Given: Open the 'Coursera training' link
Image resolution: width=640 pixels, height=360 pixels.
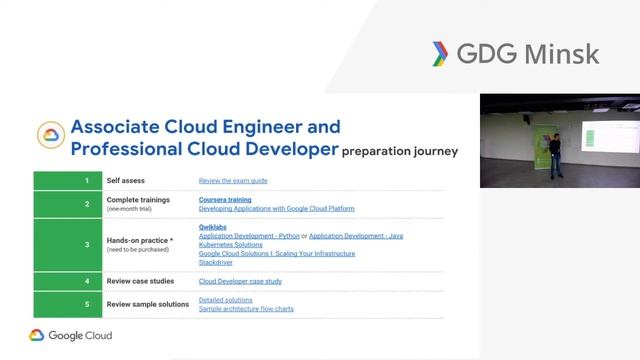Looking at the screenshot, I should pyautogui.click(x=225, y=200).
